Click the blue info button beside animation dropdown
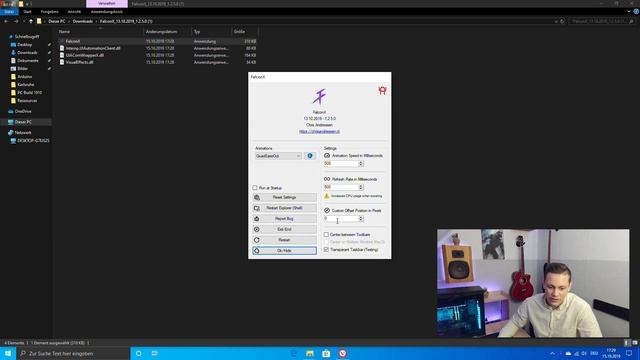The width and height of the screenshot is (640, 360). (x=310, y=156)
